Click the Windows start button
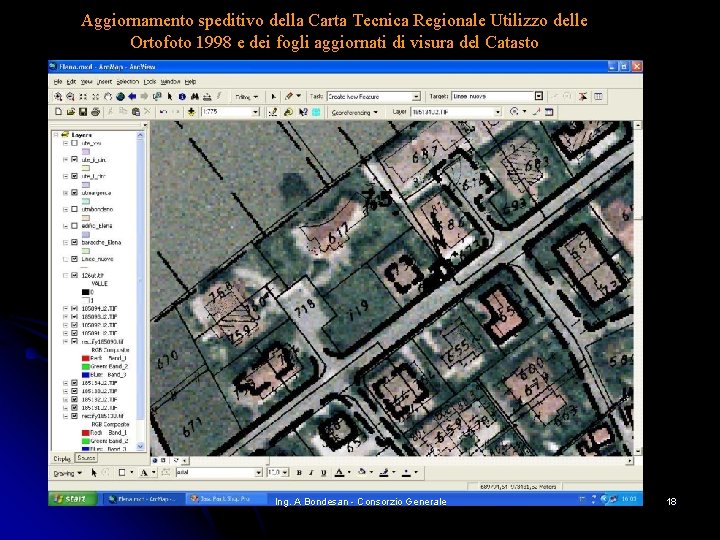This screenshot has height=540, width=720. (72, 499)
